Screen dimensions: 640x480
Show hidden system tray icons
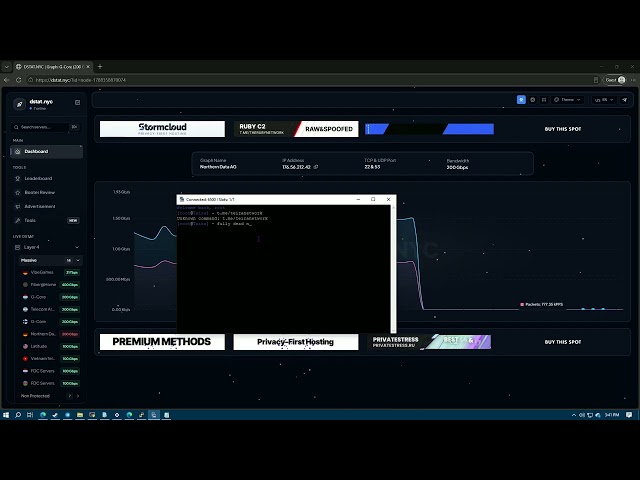574,415
